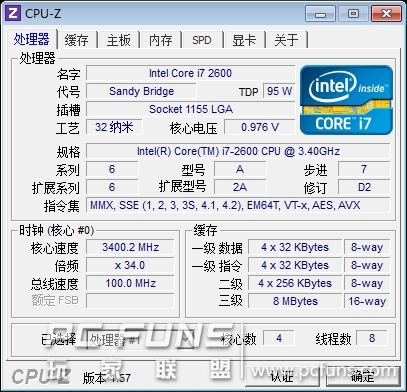Screen dimensions: 407x392
Task: Switch to the 缓存 tab
Action: 77,40
